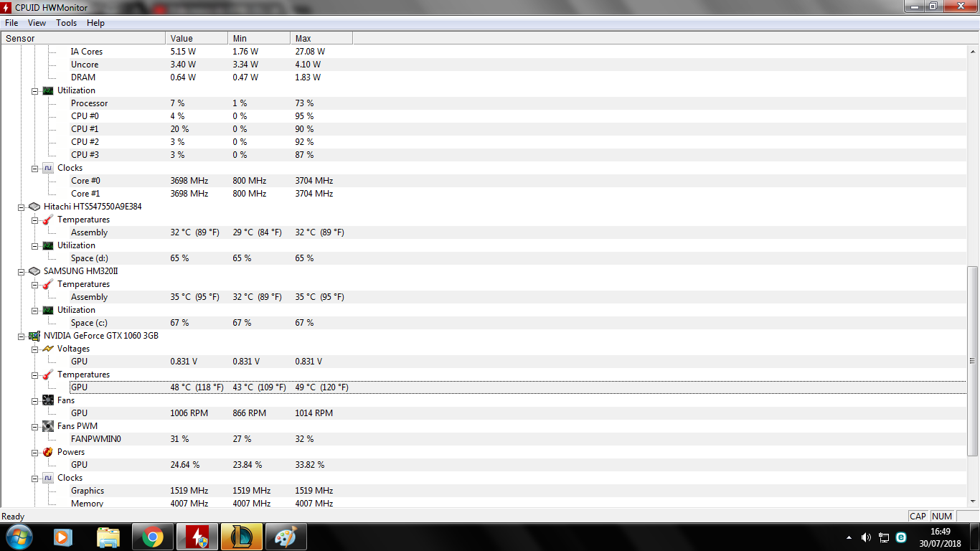Screen dimensions: 980x551
Task: Click the 24.64 % GPU power value
Action: tap(185, 465)
